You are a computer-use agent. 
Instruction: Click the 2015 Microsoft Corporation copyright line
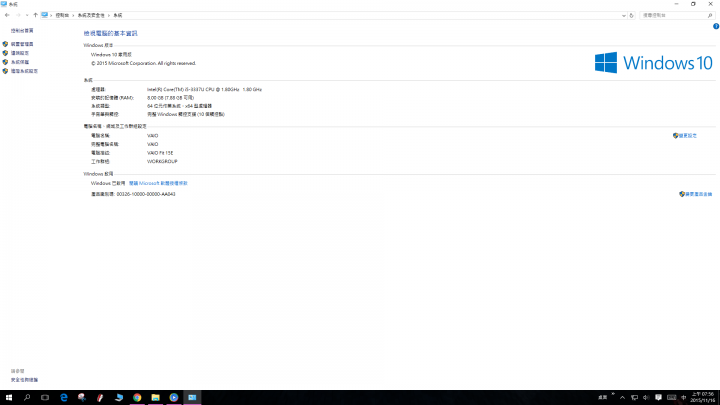[143, 63]
